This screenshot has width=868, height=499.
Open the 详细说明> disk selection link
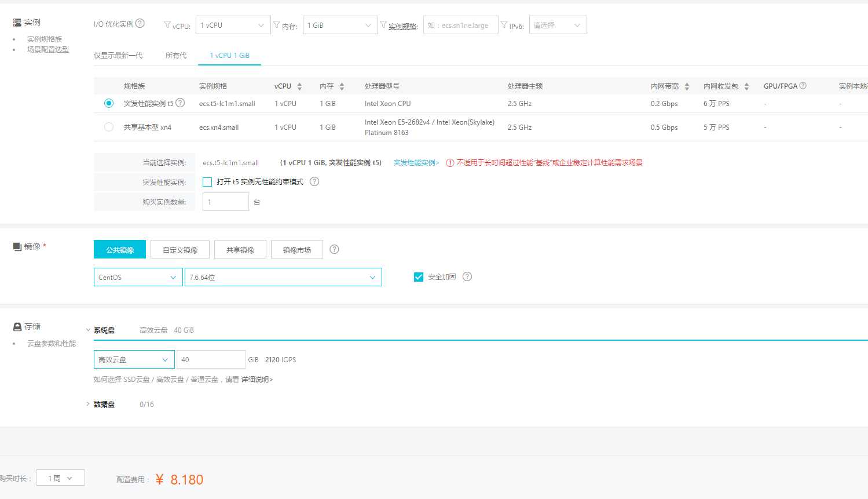257,380
